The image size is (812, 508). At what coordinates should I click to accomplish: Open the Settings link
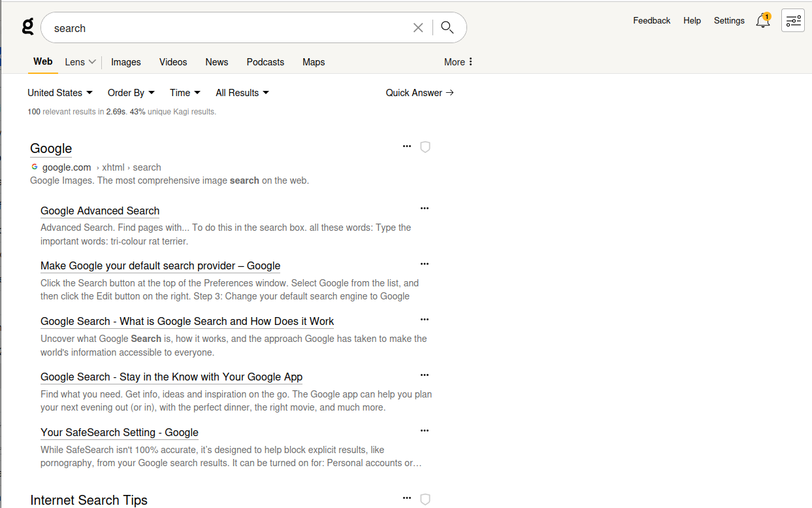tap(729, 21)
